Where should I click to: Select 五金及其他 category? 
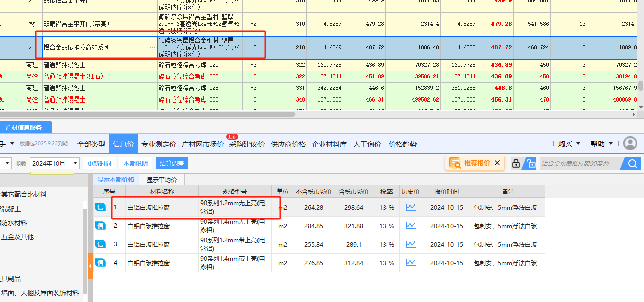(18, 237)
